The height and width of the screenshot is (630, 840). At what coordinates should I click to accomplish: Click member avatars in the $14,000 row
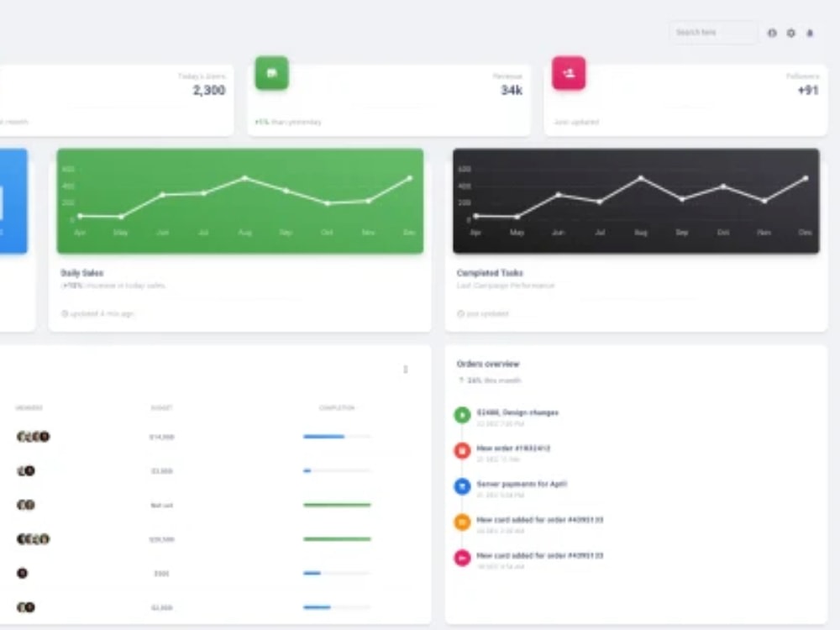34,437
